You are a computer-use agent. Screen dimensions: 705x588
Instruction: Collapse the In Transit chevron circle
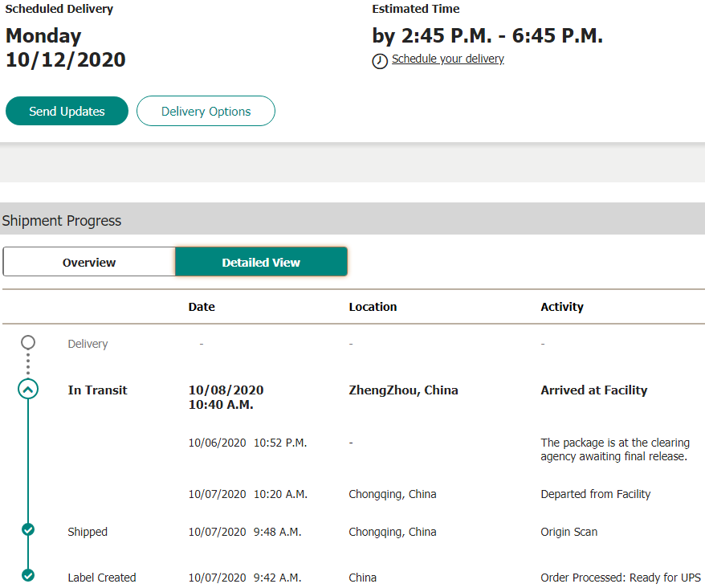pos(28,389)
